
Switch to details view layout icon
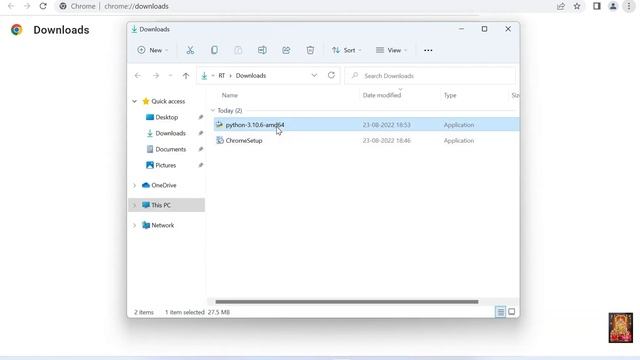coord(500,312)
